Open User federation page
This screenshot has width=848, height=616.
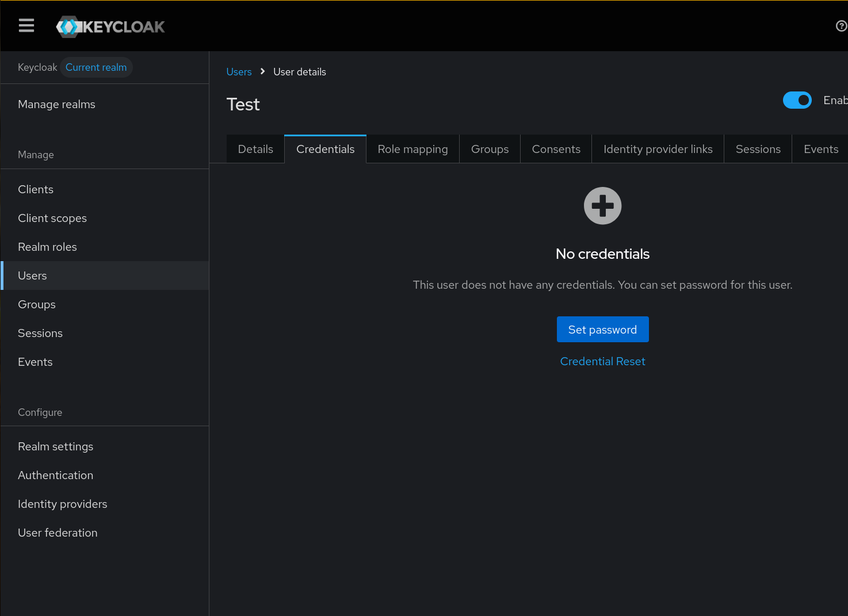(58, 533)
